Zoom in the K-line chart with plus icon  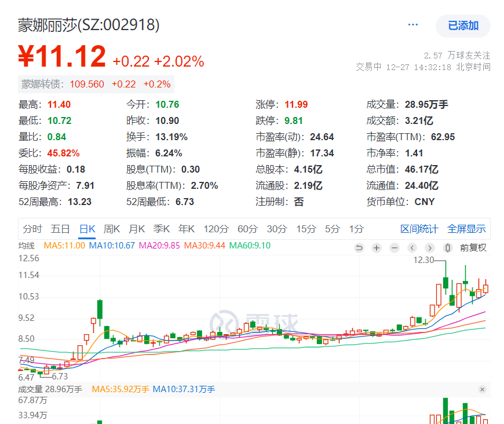377,248
